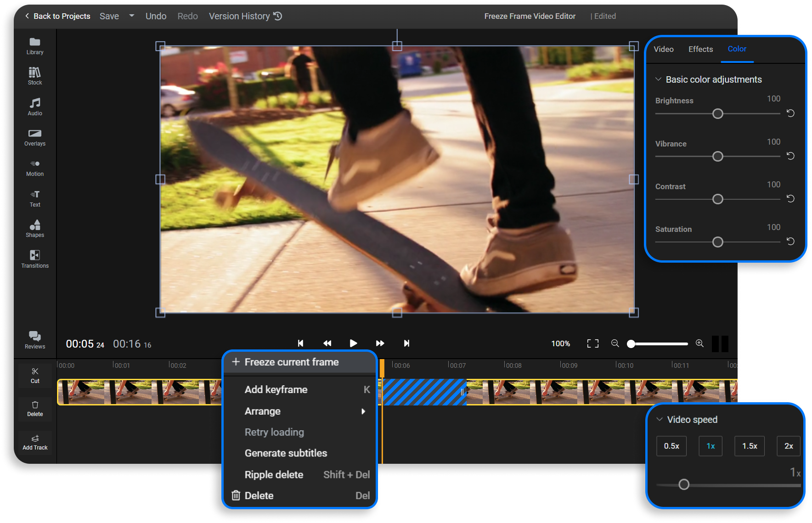Open the Save dropdown arrow
Image resolution: width=812 pixels, height=523 pixels.
tap(131, 16)
